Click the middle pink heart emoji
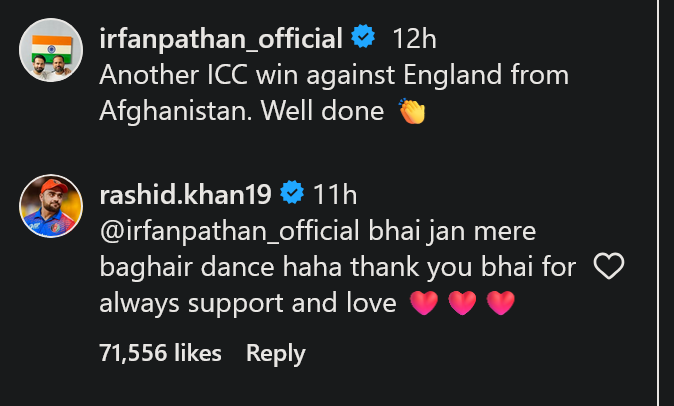 pos(462,303)
